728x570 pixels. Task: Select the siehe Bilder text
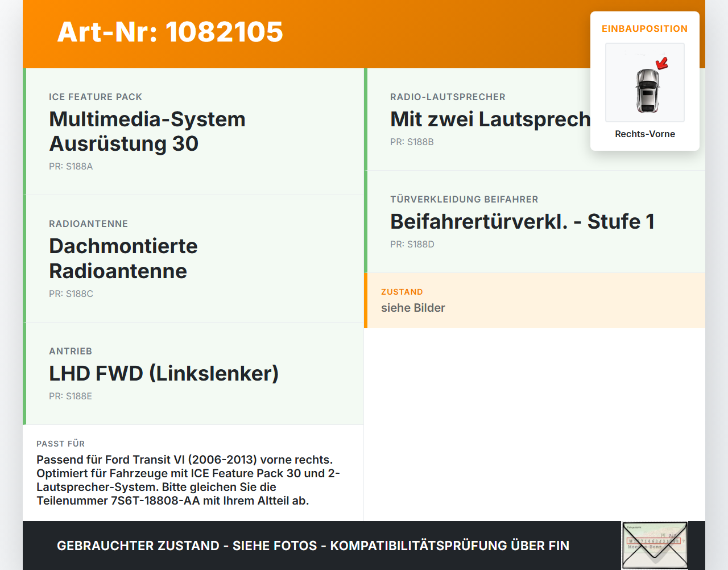(413, 308)
